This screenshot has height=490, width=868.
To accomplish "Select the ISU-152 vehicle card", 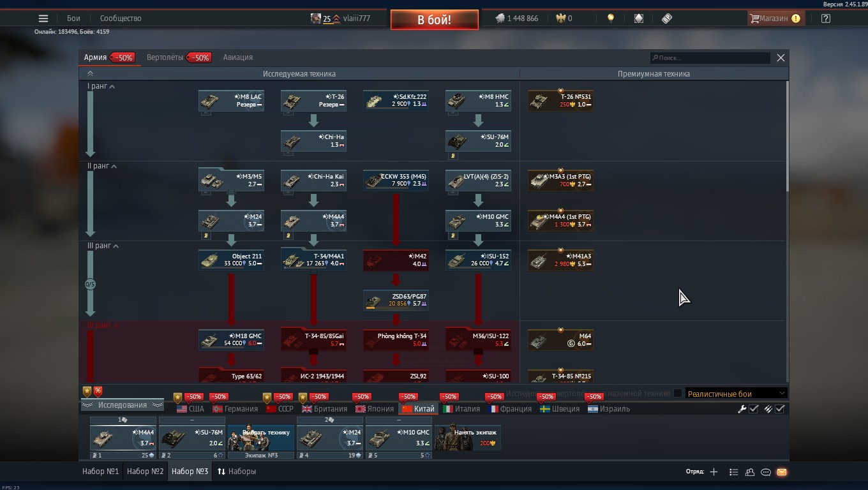I will [478, 260].
